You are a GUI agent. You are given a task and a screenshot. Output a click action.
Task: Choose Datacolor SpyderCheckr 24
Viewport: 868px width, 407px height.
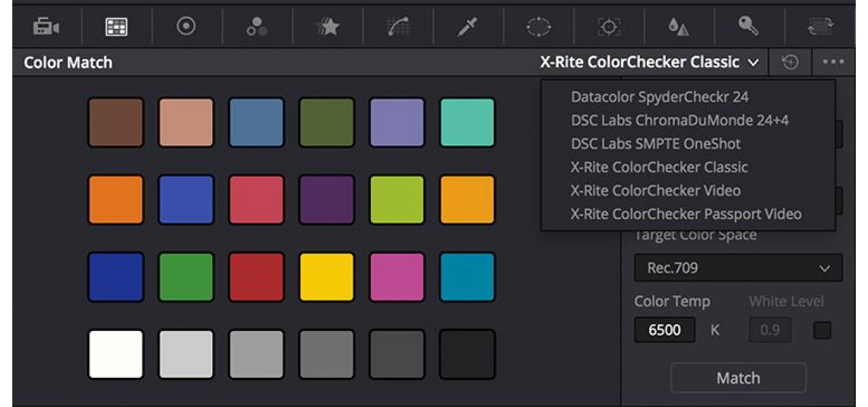660,97
